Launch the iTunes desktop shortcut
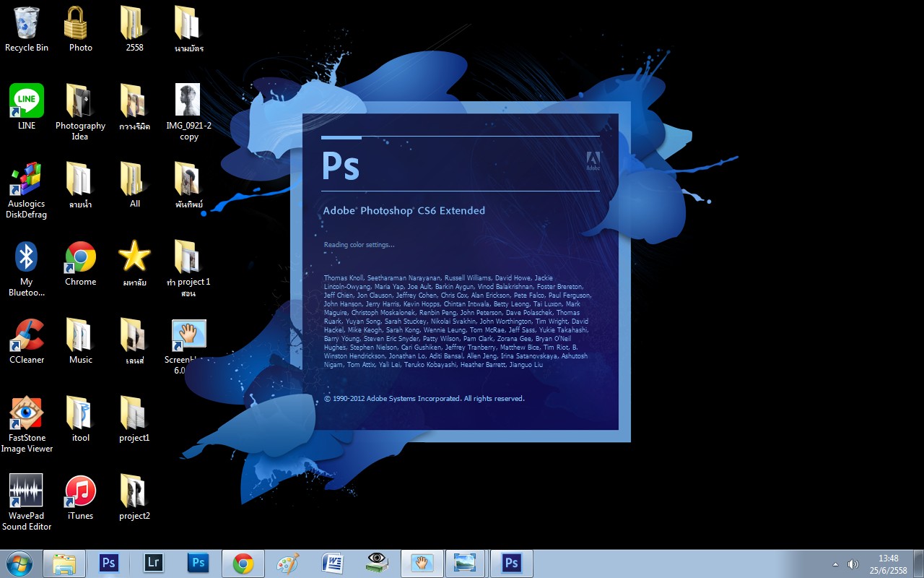Image resolution: width=924 pixels, height=578 pixels. pyautogui.click(x=80, y=497)
